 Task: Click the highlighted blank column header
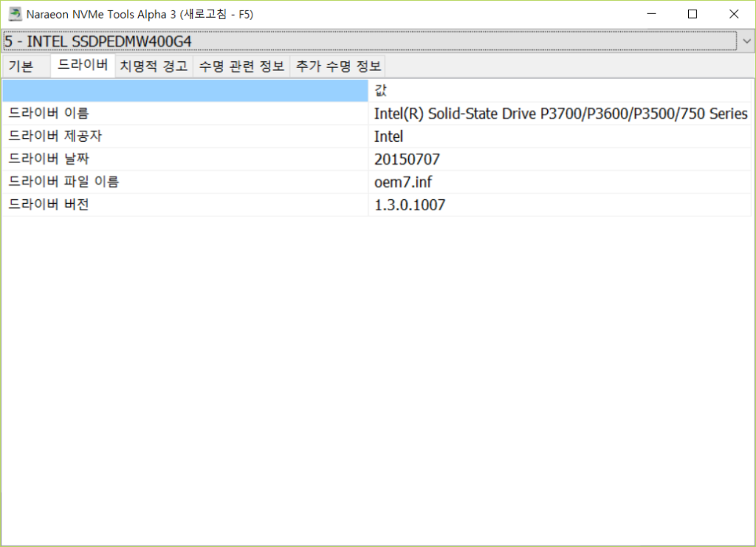tap(185, 90)
